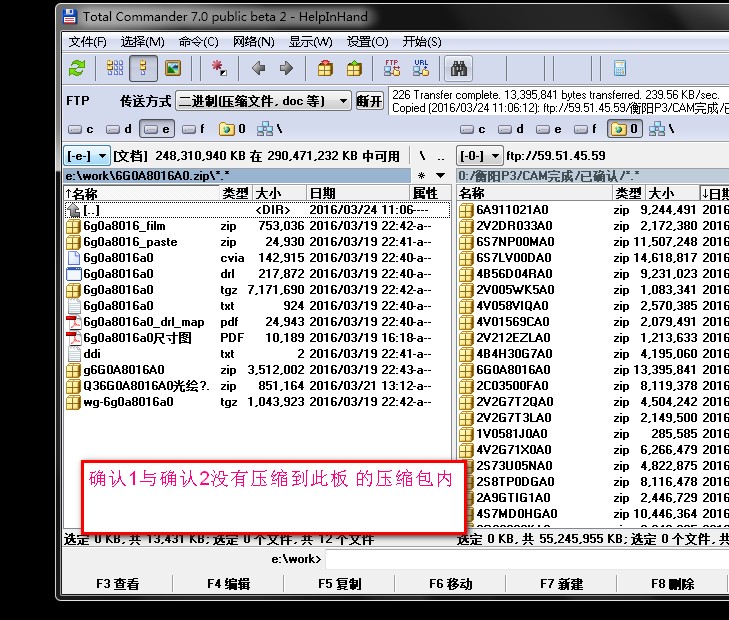
Task: Go to parent directory dots button
Action: pos(441,157)
